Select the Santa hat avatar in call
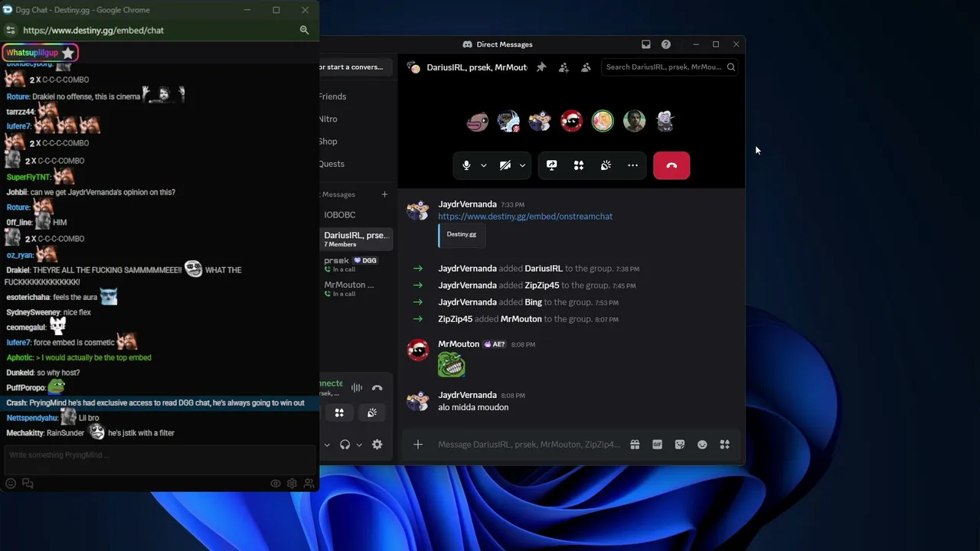980x551 pixels. (571, 121)
